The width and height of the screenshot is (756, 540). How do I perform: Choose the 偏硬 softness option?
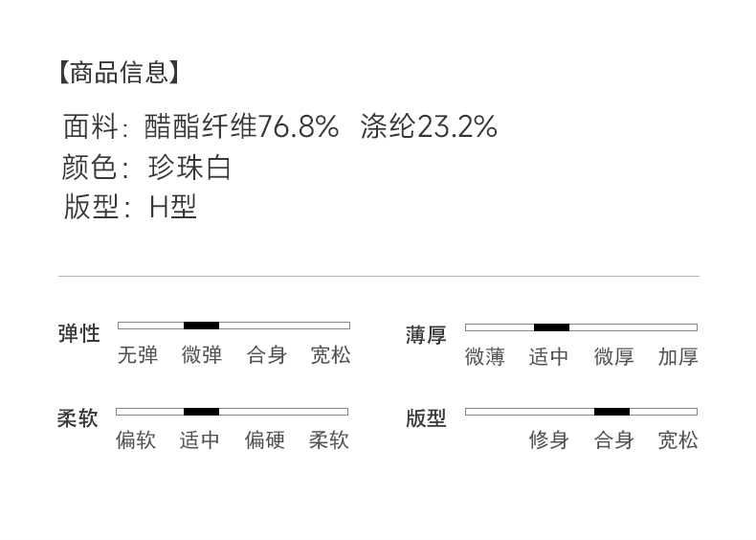[264, 440]
